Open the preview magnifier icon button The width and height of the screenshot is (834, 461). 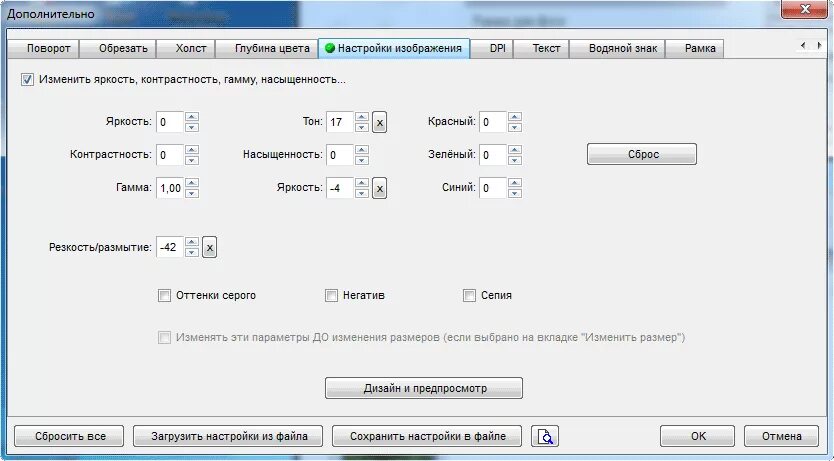[545, 436]
